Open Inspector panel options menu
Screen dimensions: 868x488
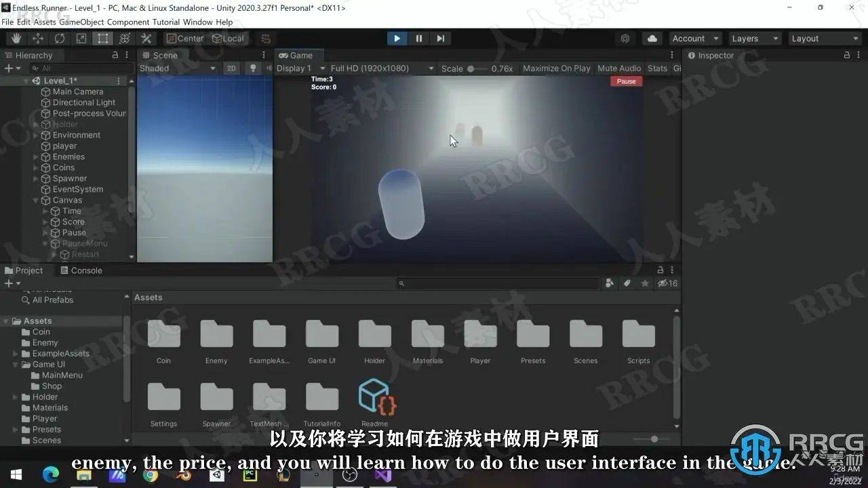pyautogui.click(x=857, y=56)
